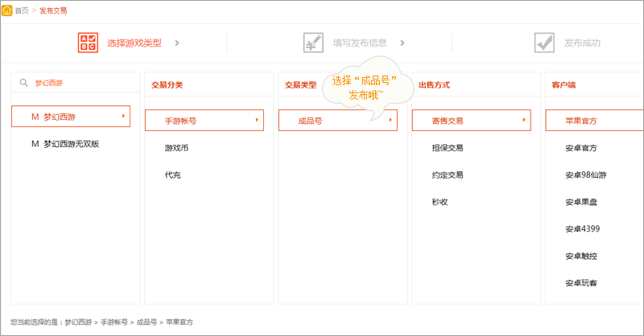Choose 代充 trade category
This screenshot has width=644, height=336.
coord(172,174)
